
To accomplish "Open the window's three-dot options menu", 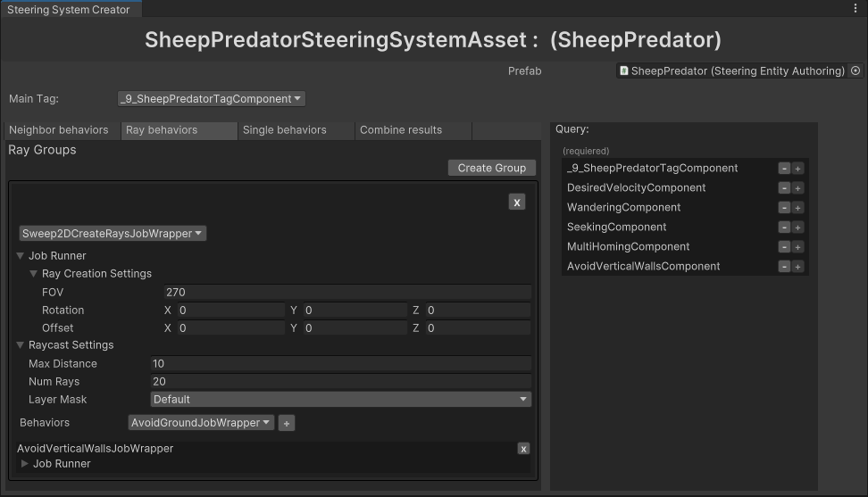I will [855, 9].
